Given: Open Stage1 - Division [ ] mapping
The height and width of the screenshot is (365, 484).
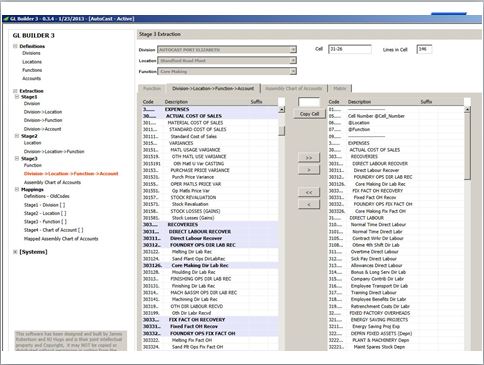Looking at the screenshot, I should click(x=44, y=205).
